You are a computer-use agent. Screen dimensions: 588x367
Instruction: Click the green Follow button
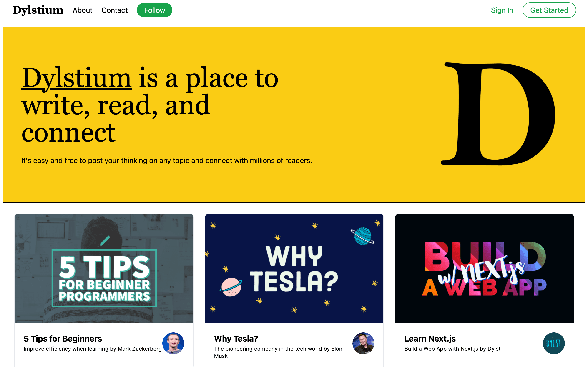(154, 10)
